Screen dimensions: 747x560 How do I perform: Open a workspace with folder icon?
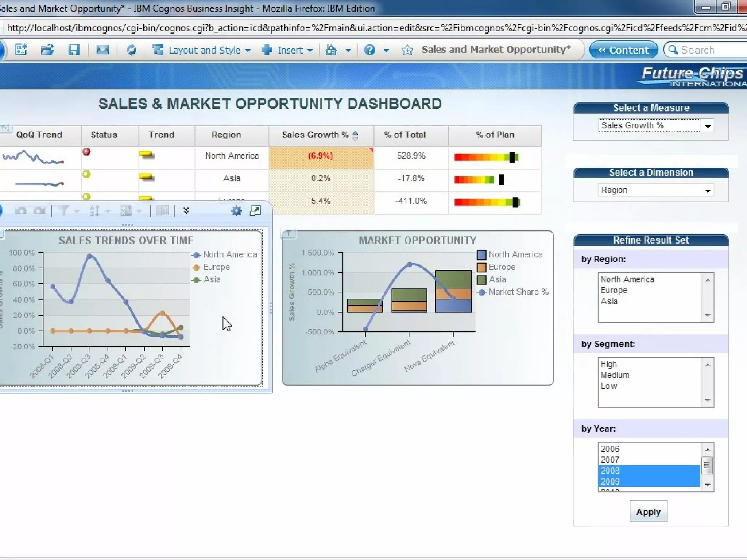pos(47,50)
